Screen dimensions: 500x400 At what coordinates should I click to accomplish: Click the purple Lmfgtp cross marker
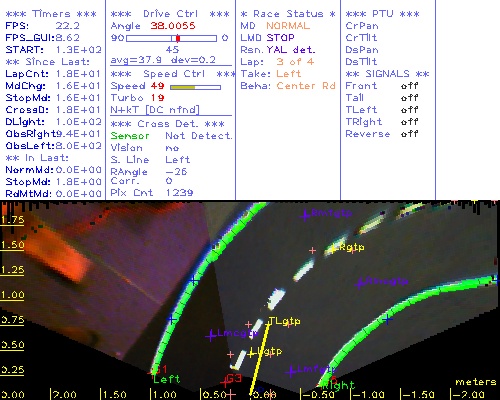pos(292,371)
